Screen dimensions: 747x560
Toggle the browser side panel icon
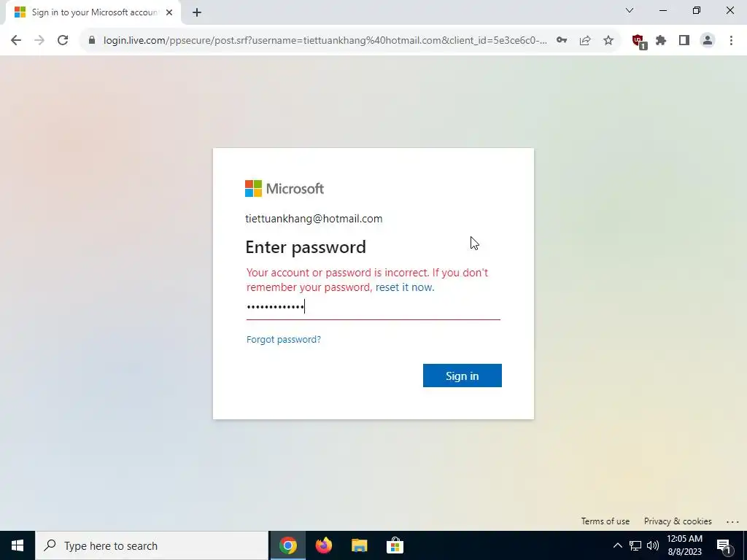point(684,41)
